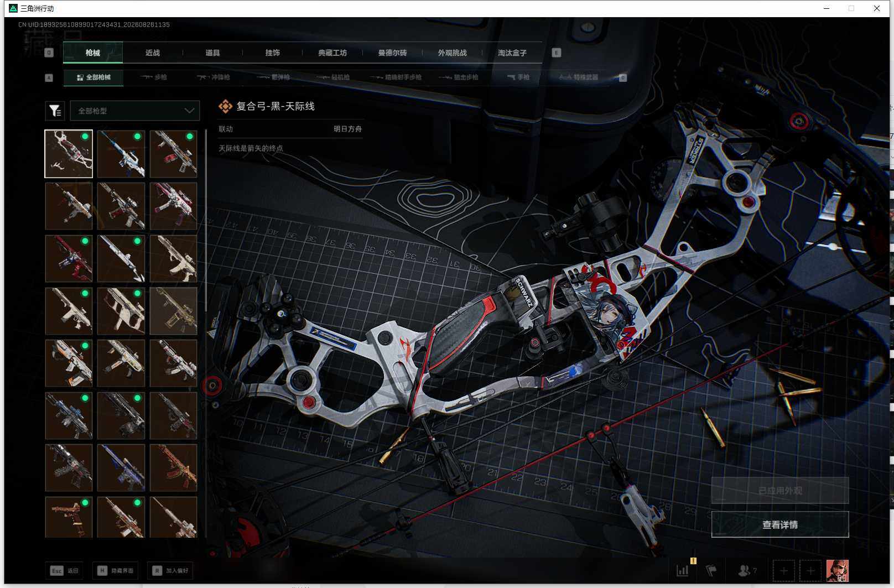The height and width of the screenshot is (588, 894).
Task: Click the Esc 返回 button
Action: (64, 570)
